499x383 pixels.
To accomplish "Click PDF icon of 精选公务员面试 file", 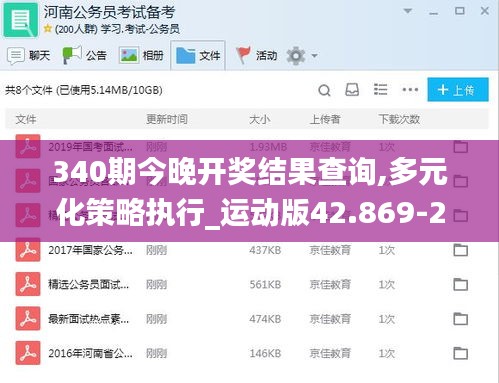I will click(28, 284).
